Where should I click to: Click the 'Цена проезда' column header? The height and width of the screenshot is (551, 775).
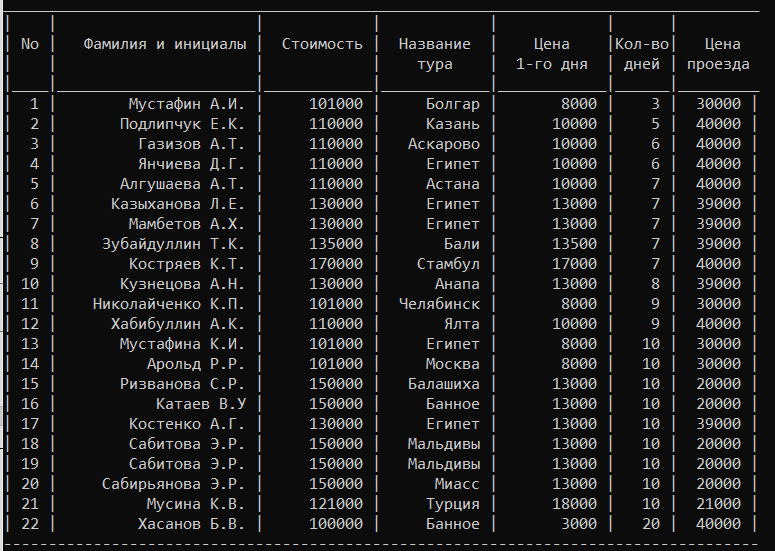pyautogui.click(x=718, y=54)
